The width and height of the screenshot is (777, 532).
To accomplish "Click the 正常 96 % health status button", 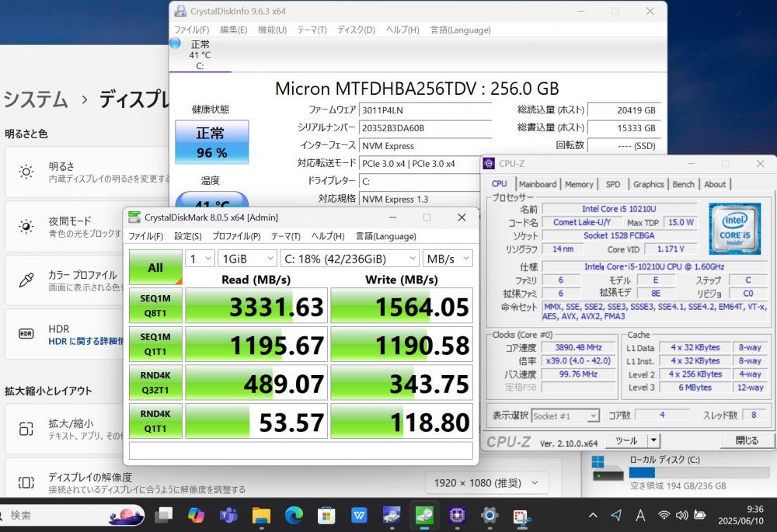I will coord(211,141).
